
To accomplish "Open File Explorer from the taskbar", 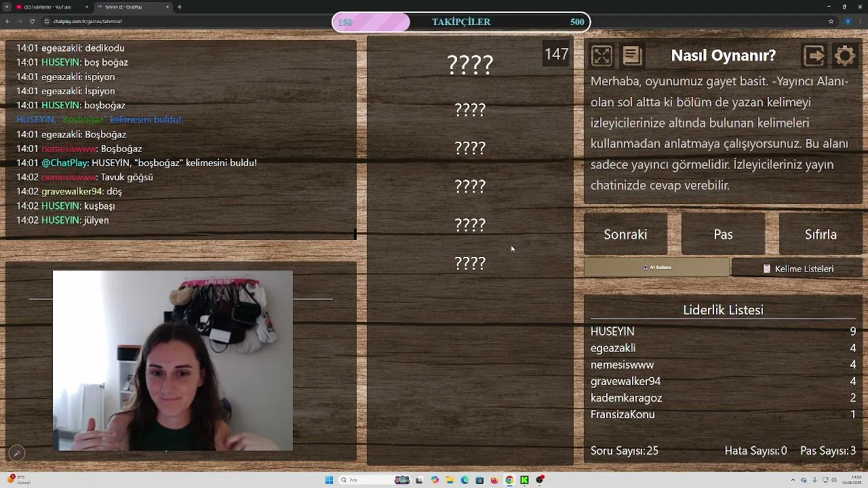I will (x=450, y=480).
